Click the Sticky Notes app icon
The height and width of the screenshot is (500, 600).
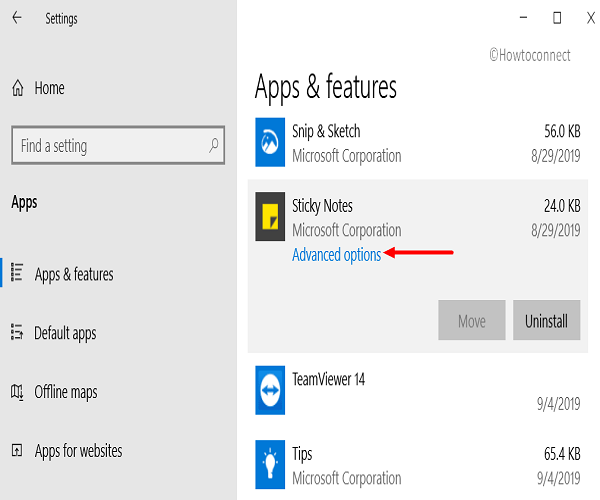pyautogui.click(x=270, y=217)
